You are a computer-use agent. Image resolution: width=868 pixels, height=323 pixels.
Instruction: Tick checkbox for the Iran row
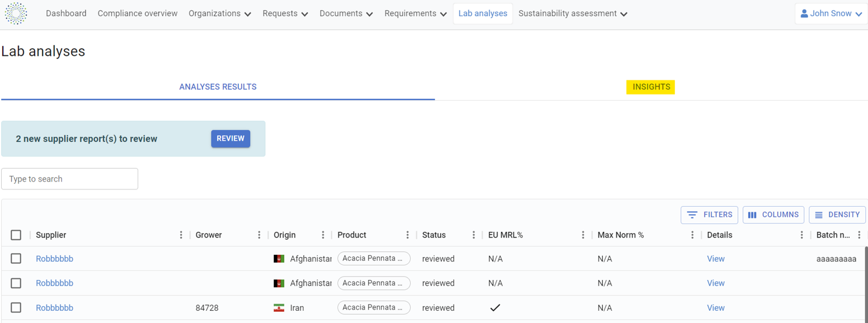pyautogui.click(x=16, y=308)
